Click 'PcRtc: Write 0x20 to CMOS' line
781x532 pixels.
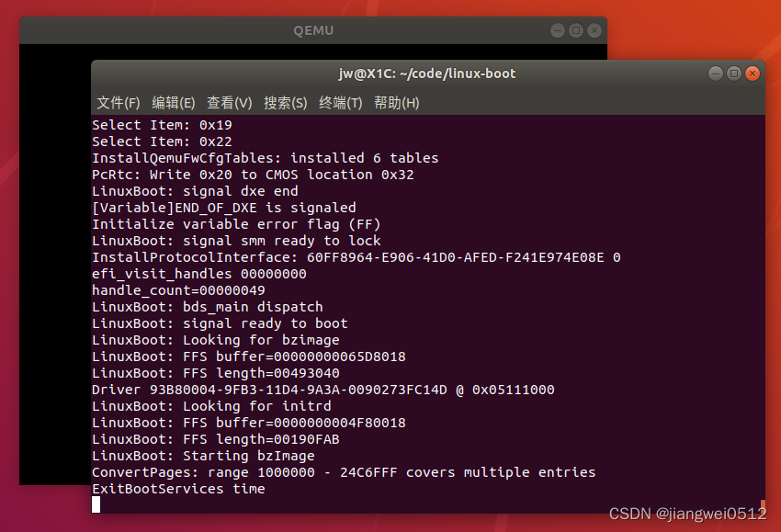click(x=253, y=175)
